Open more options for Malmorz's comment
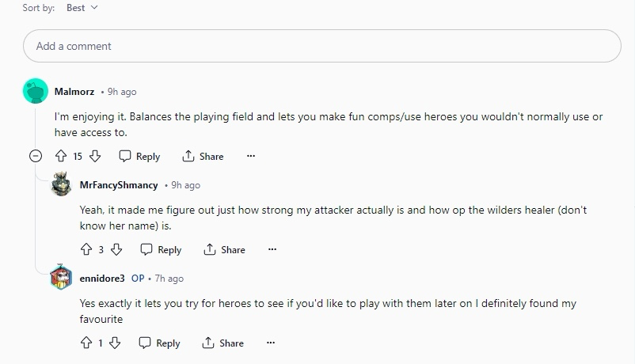 click(x=251, y=156)
